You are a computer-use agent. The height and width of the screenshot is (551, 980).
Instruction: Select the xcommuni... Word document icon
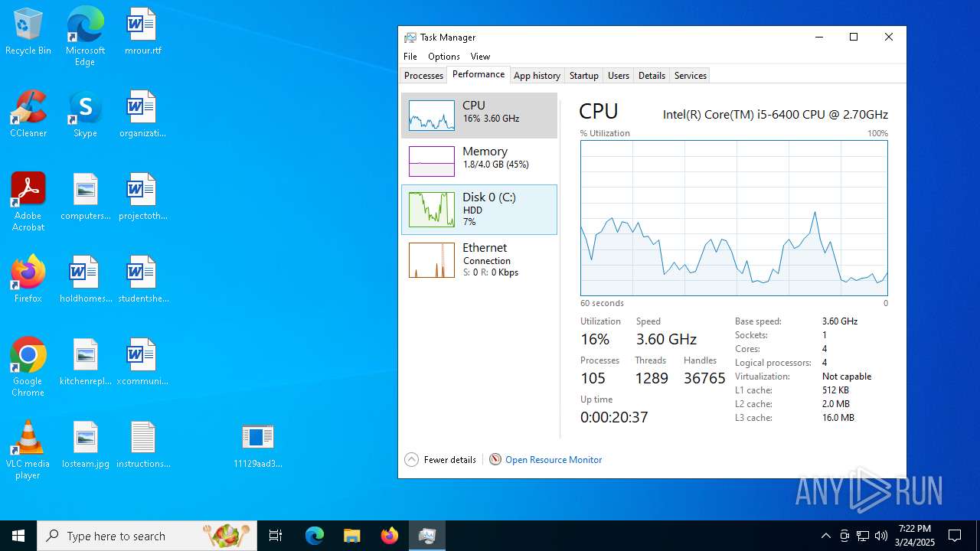(142, 363)
